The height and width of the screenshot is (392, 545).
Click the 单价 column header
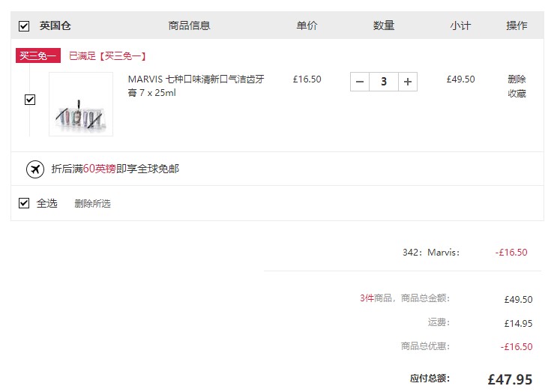(x=307, y=25)
